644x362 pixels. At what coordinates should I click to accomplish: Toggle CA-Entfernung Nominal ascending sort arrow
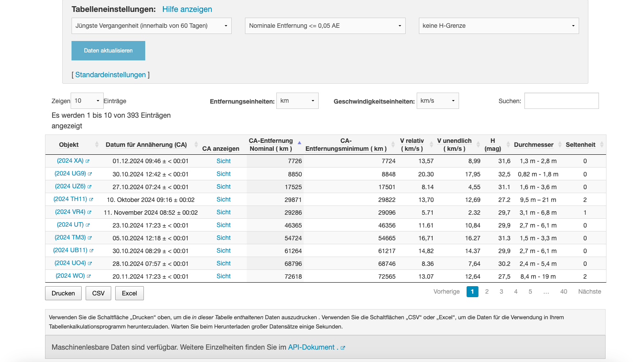[x=299, y=143]
